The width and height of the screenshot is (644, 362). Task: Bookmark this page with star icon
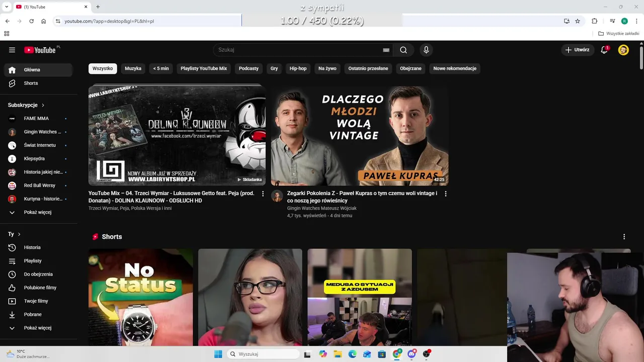pos(578,21)
